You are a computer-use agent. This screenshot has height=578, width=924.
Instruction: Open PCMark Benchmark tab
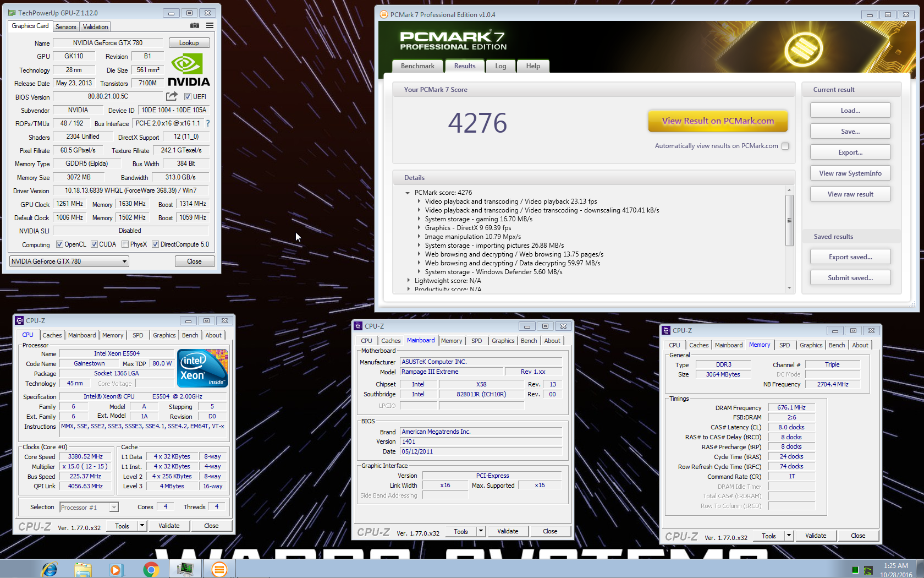[x=417, y=66]
